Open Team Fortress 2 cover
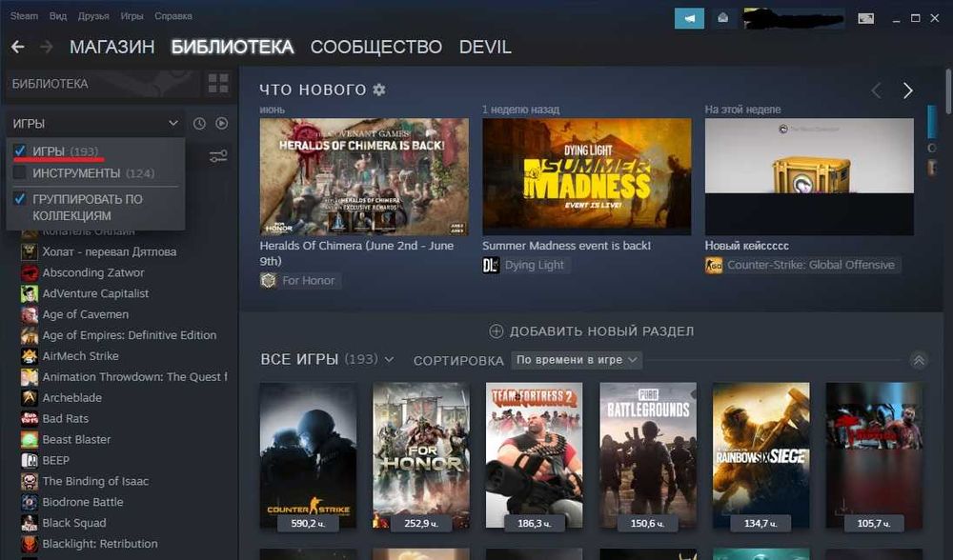 (535, 455)
